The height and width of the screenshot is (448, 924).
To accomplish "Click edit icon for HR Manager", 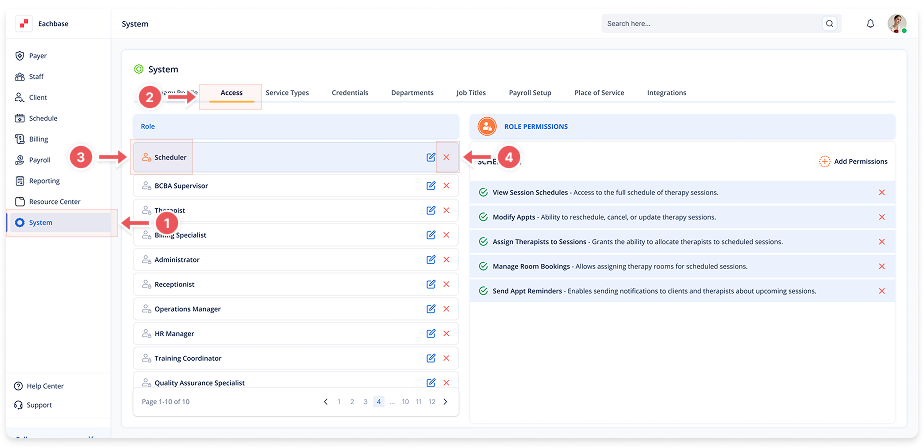I will 430,334.
